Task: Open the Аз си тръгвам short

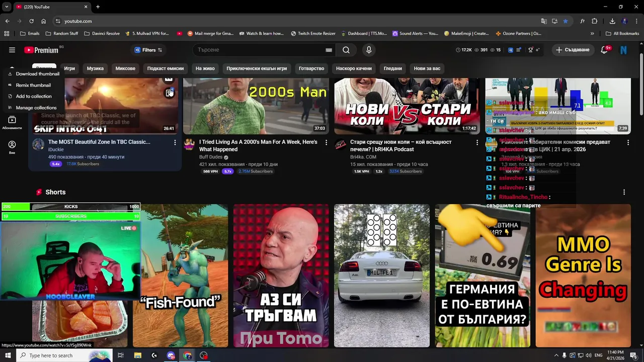Action: tap(281, 276)
